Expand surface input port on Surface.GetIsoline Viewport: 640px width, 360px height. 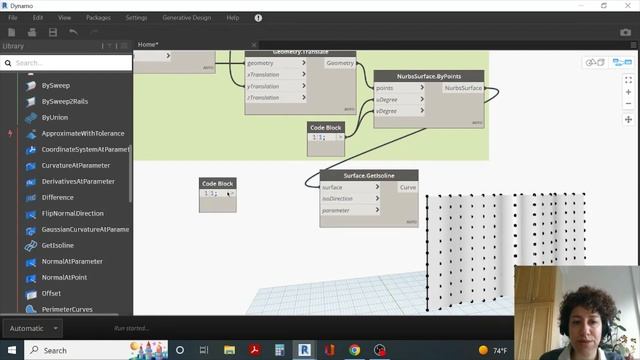pyautogui.click(x=377, y=187)
